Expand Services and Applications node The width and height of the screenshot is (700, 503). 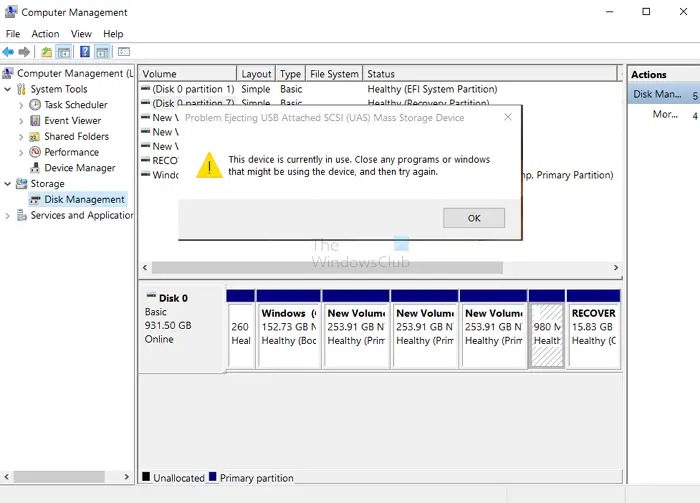(7, 216)
